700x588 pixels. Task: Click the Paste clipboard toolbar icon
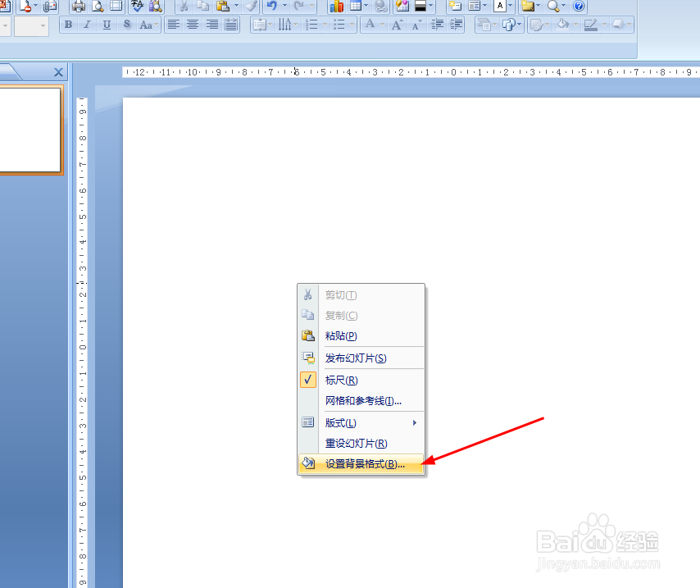pos(223,6)
